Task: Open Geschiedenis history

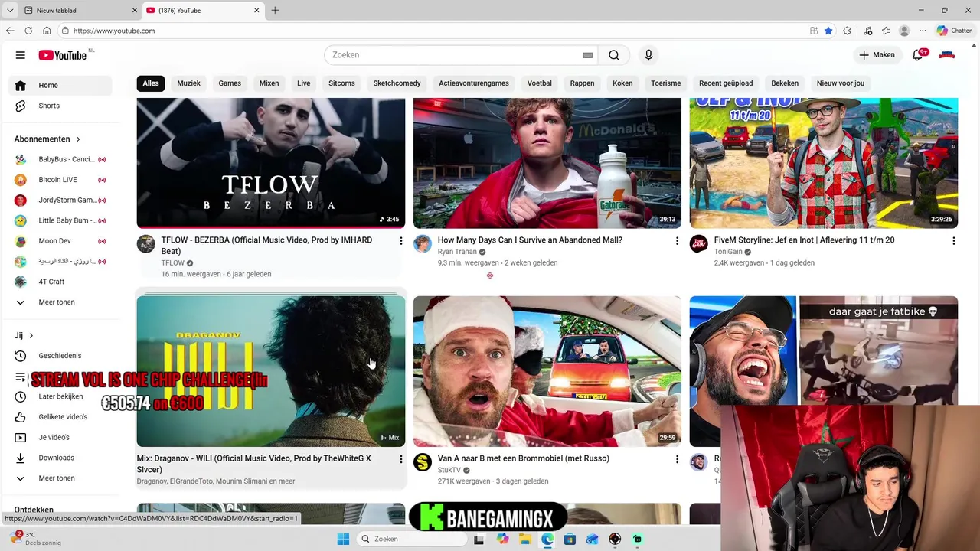Action: [x=60, y=356]
